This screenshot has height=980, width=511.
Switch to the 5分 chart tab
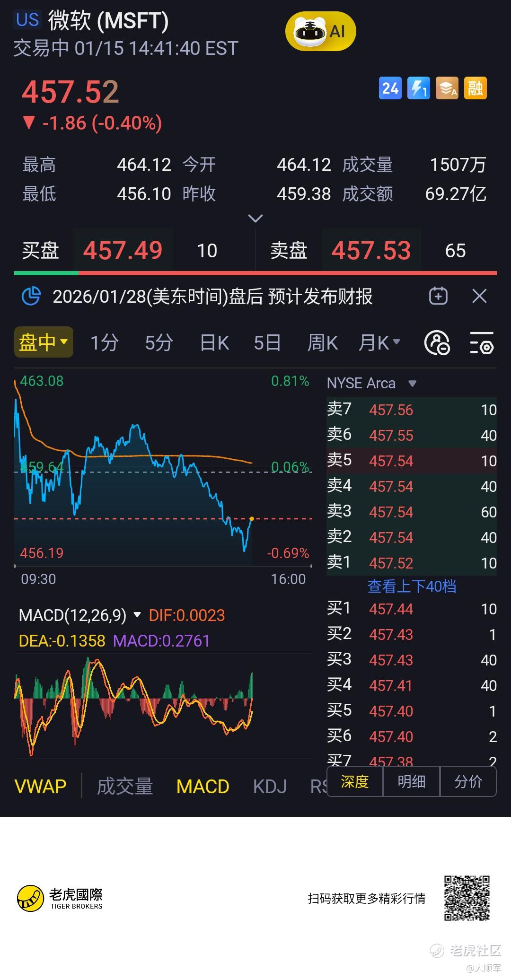pos(159,342)
